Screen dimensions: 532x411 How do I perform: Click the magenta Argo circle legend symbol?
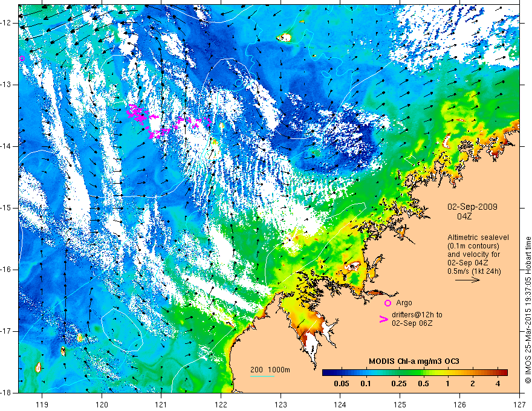click(x=388, y=303)
